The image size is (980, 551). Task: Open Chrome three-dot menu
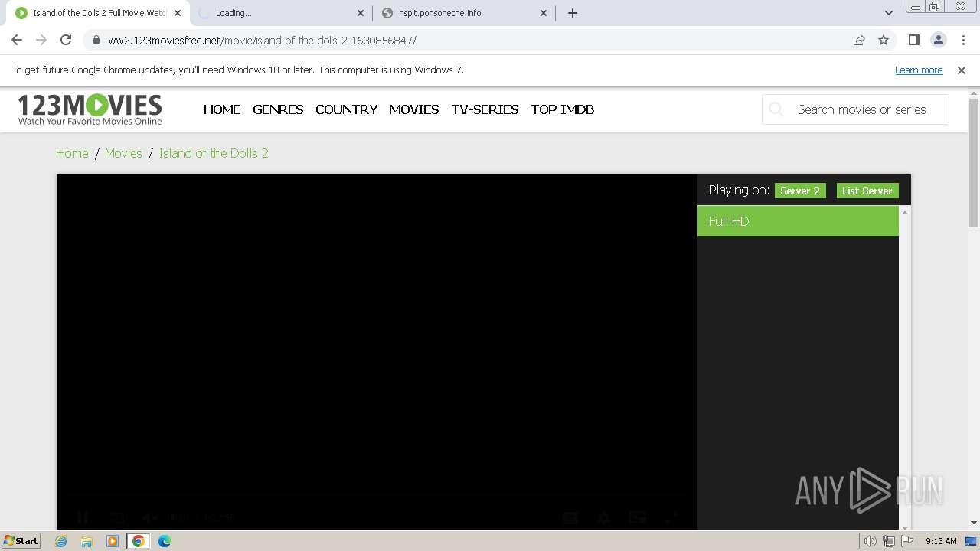(962, 40)
